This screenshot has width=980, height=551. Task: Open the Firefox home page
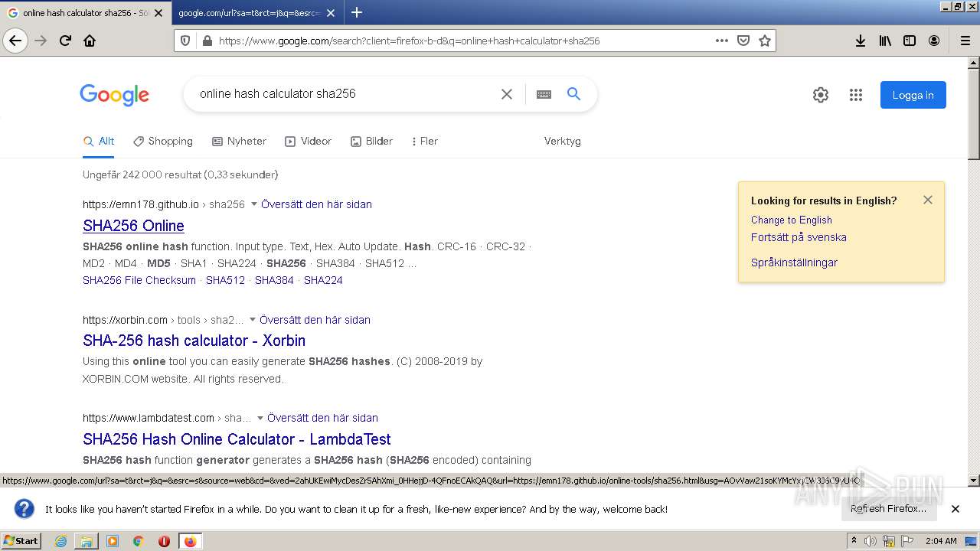pyautogui.click(x=90, y=41)
